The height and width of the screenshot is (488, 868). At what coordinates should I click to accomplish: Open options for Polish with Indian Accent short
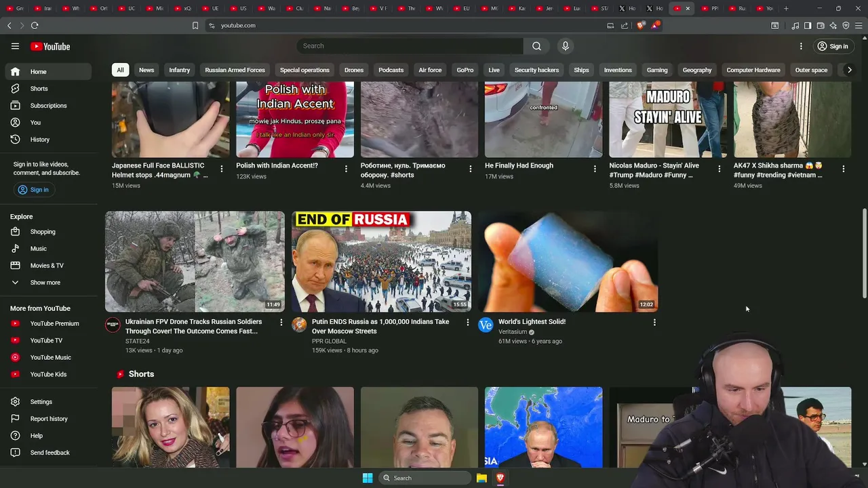pyautogui.click(x=346, y=169)
